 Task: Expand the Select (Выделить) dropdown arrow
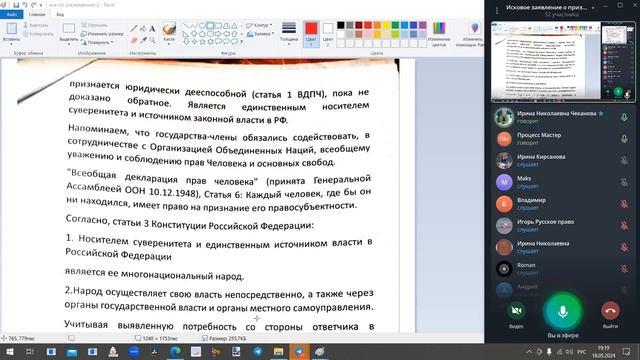click(x=69, y=44)
